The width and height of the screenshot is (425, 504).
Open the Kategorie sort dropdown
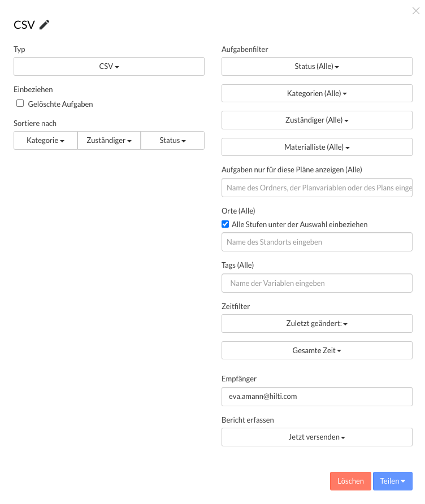45,140
